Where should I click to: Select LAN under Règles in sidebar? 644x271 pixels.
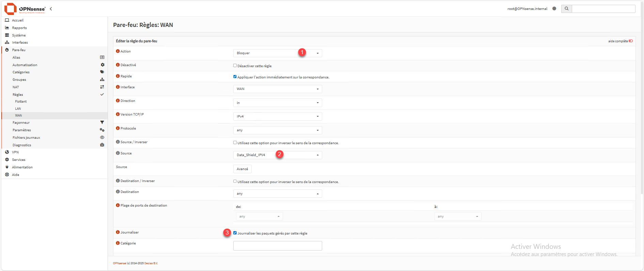pos(18,109)
